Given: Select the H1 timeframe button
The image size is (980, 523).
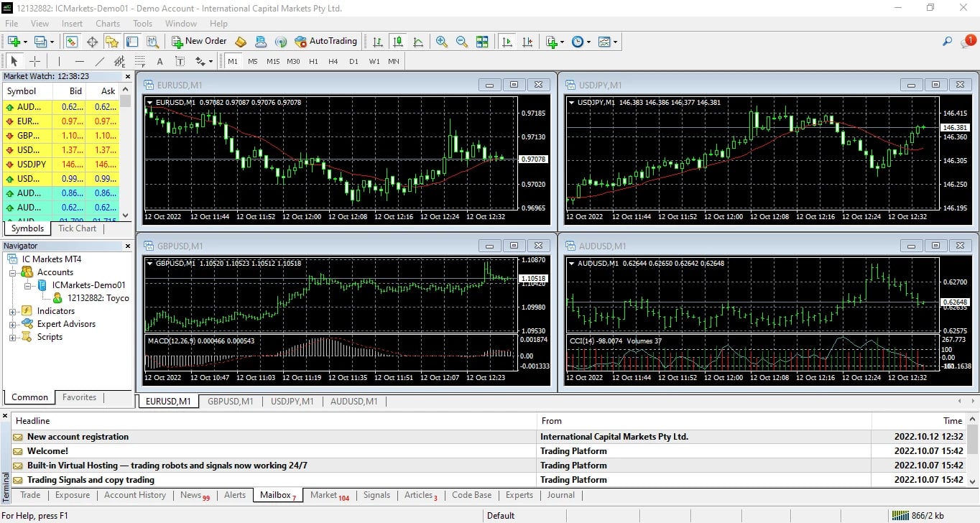Looking at the screenshot, I should [313, 62].
